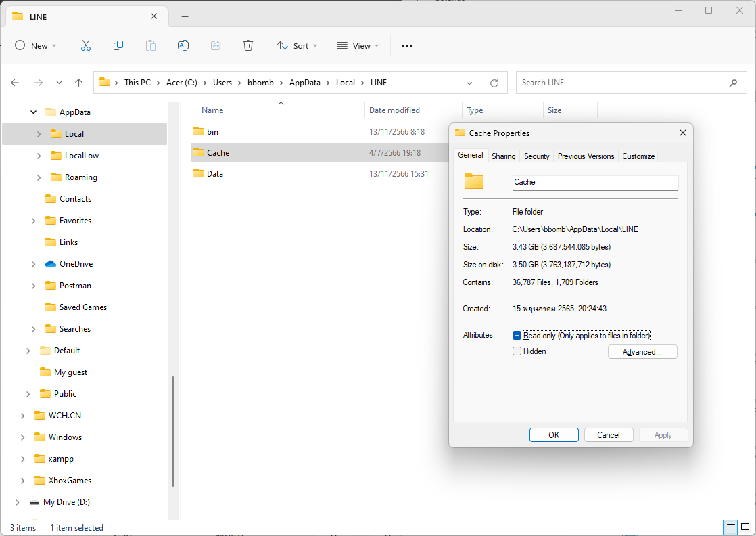Screen dimensions: 756x536
Task: Toggle the Read-only attribute checkbox
Action: pos(517,336)
